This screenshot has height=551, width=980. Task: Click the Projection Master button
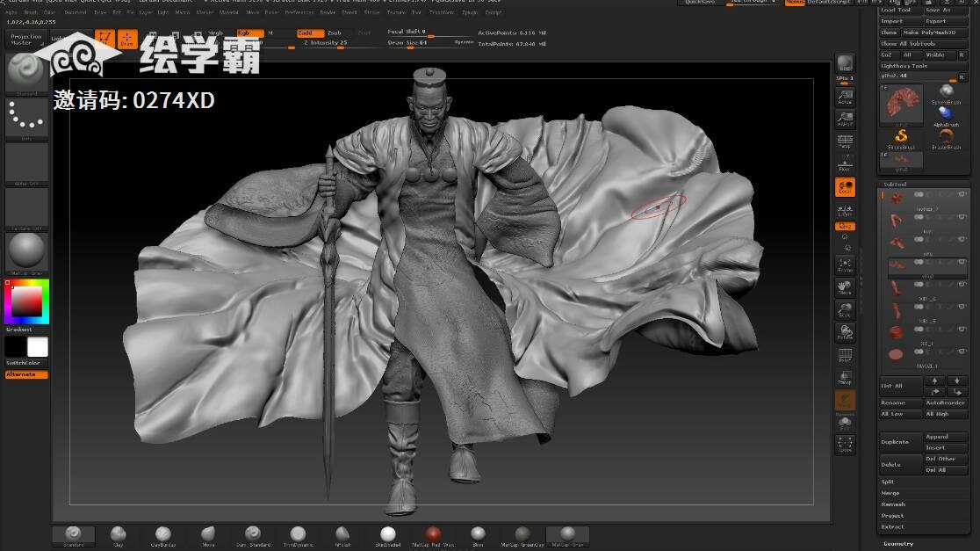(x=26, y=40)
